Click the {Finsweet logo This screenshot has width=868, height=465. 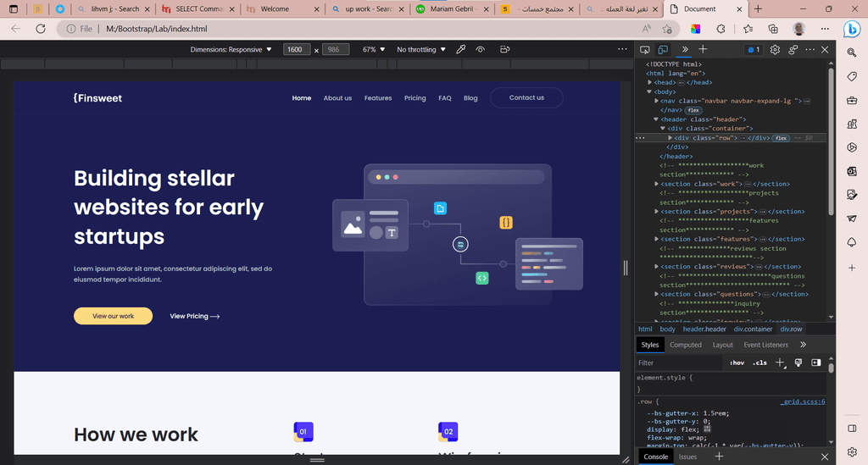[x=97, y=98]
